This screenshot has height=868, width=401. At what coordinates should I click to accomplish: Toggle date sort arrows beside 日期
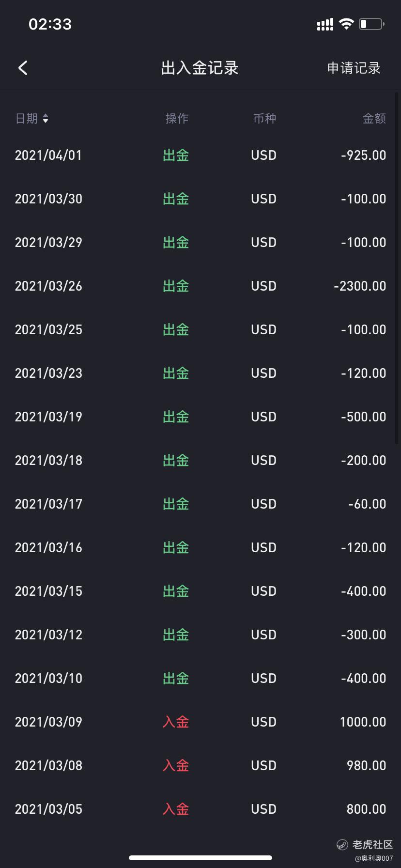[46, 119]
